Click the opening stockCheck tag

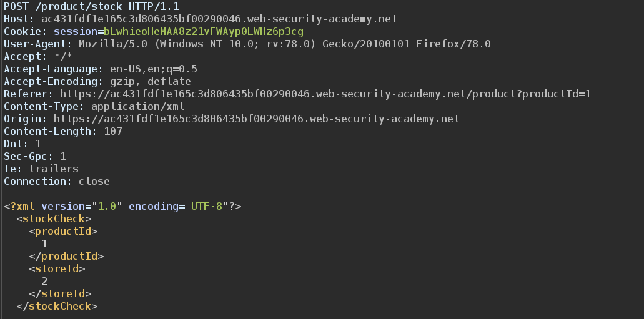pyautogui.click(x=54, y=219)
